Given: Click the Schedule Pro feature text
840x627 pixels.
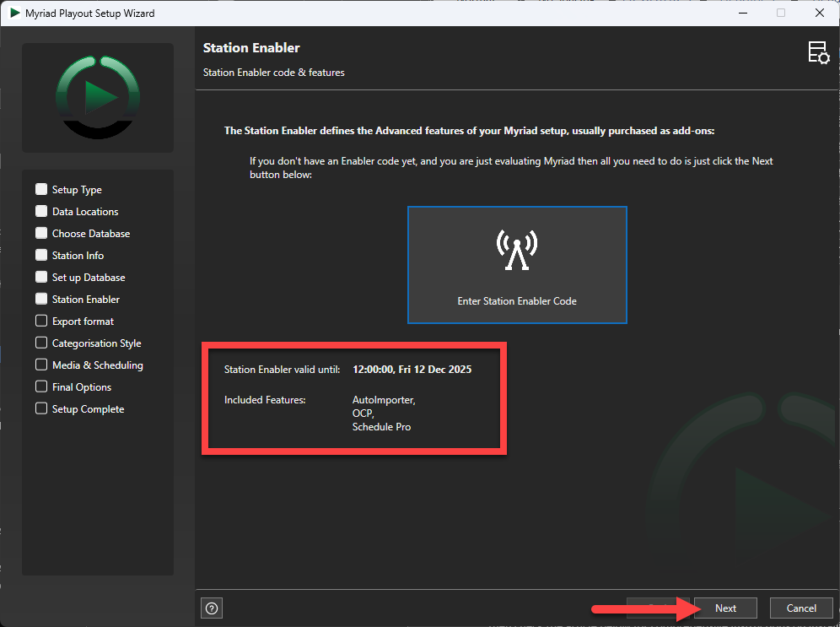Looking at the screenshot, I should 381,427.
